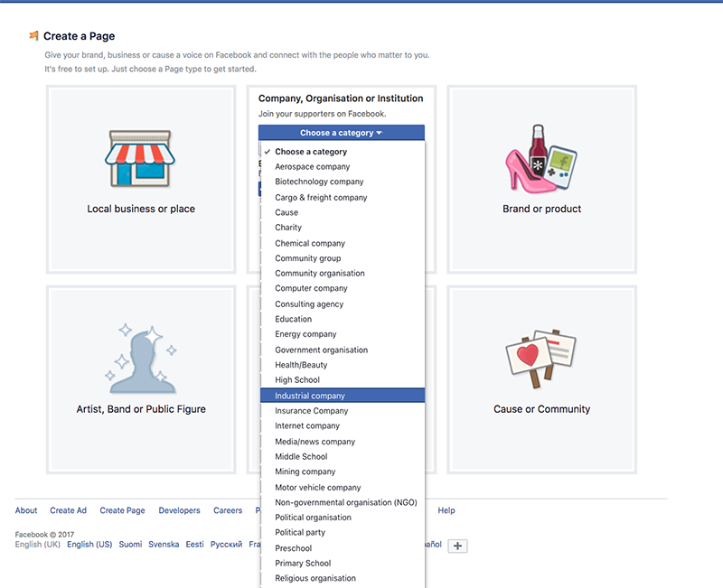
Task: Select highlighted Industrial company option
Action: click(x=343, y=396)
